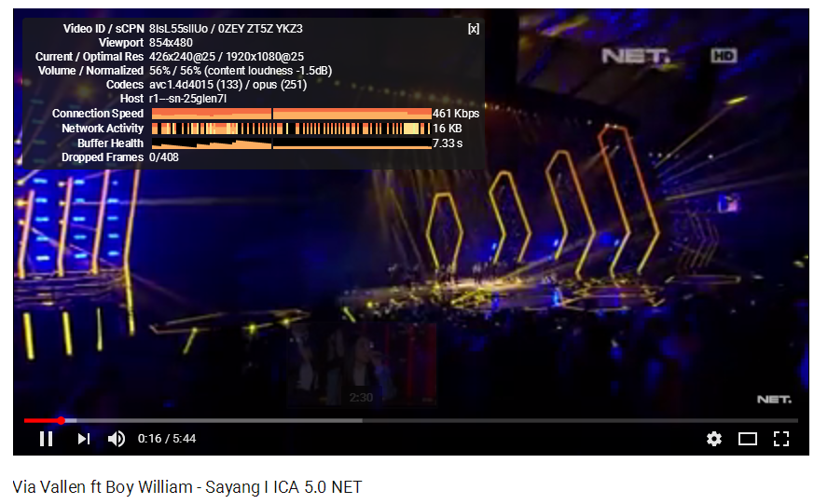This screenshot has width=814, height=504.
Task: Click the NET. watermark at bottom right
Action: (774, 400)
